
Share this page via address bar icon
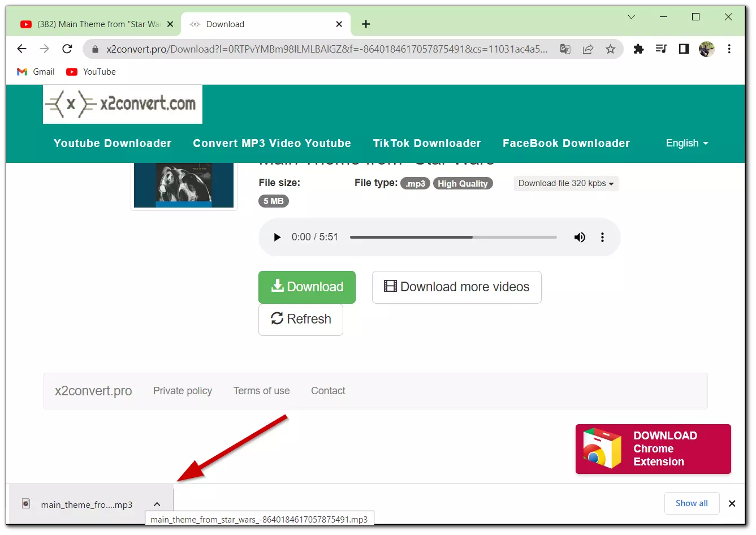point(588,49)
